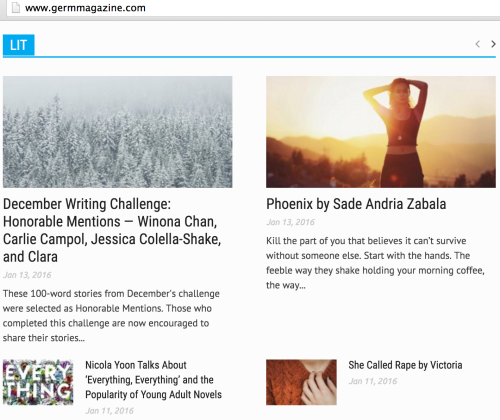Image resolution: width=500 pixels, height=420 pixels.
Task: Open December Writing Challenge Honorable Mentions headline
Action: coord(112,230)
